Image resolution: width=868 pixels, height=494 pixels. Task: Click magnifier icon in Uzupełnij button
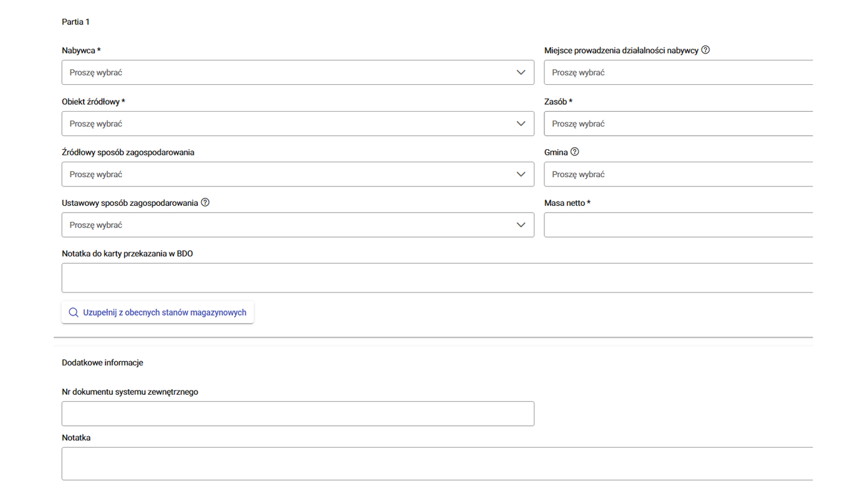pyautogui.click(x=74, y=312)
